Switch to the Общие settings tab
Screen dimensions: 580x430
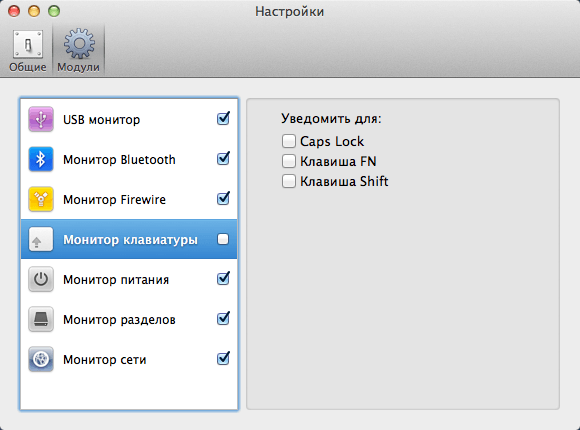point(28,50)
